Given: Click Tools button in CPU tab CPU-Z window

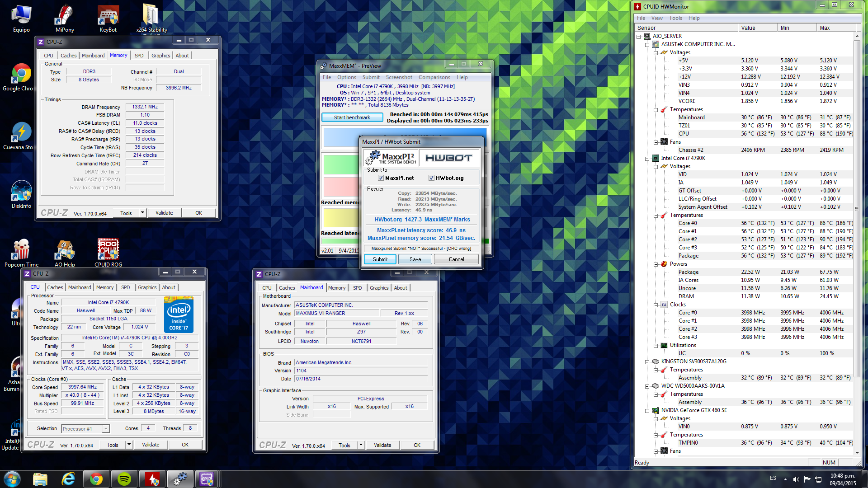Looking at the screenshot, I should [113, 445].
